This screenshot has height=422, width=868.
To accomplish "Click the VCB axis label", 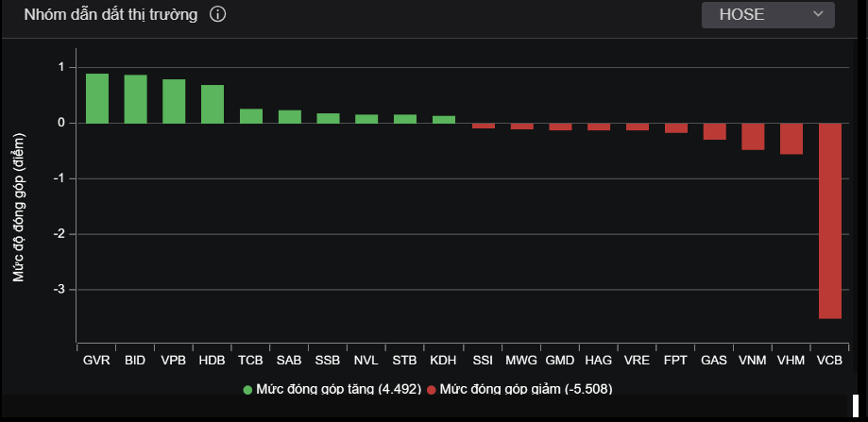I will pyautogui.click(x=830, y=360).
